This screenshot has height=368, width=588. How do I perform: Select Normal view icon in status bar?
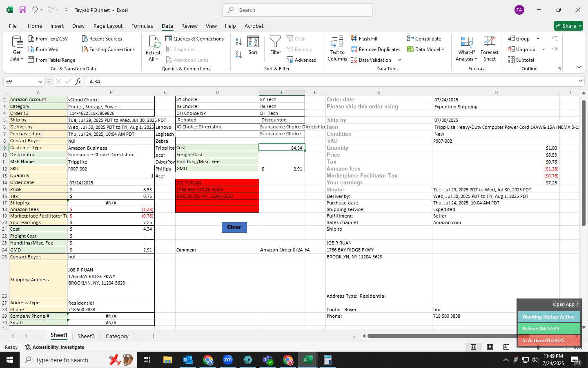click(x=474, y=347)
